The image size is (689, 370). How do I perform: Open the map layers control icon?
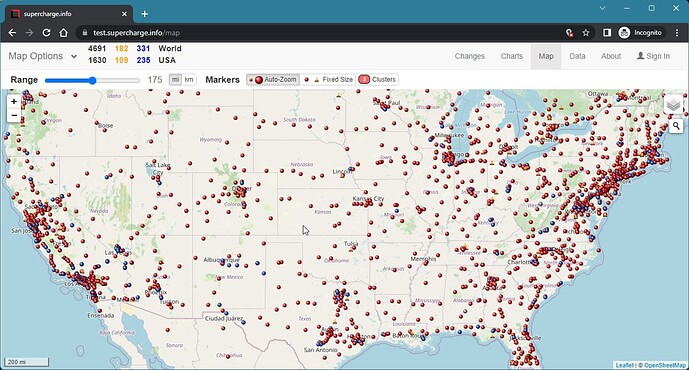tap(673, 105)
